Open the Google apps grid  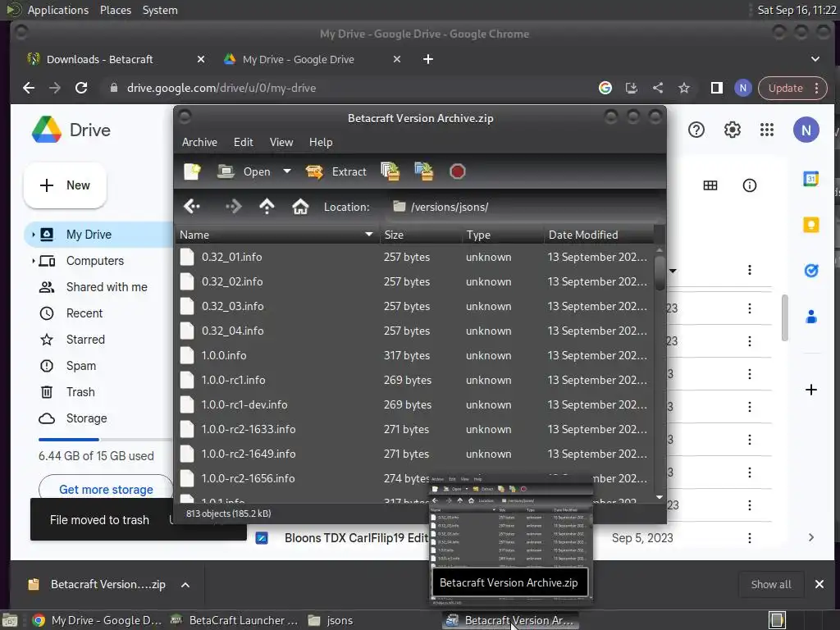(x=767, y=130)
